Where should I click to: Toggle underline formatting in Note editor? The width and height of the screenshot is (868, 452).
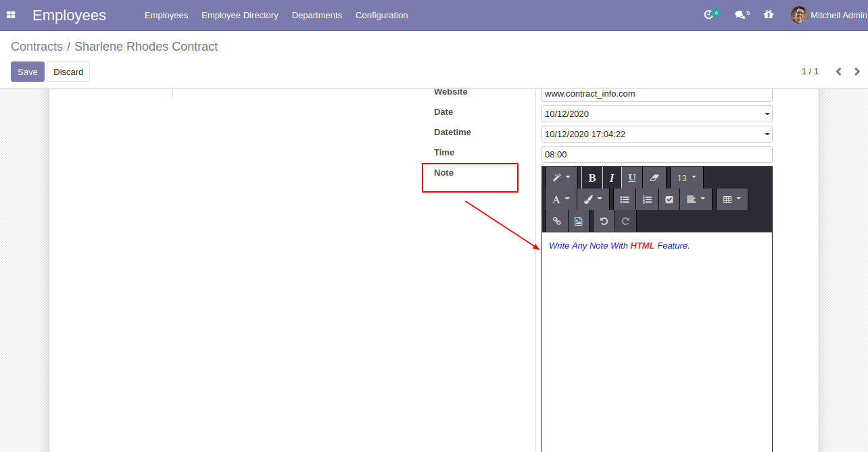(x=632, y=178)
